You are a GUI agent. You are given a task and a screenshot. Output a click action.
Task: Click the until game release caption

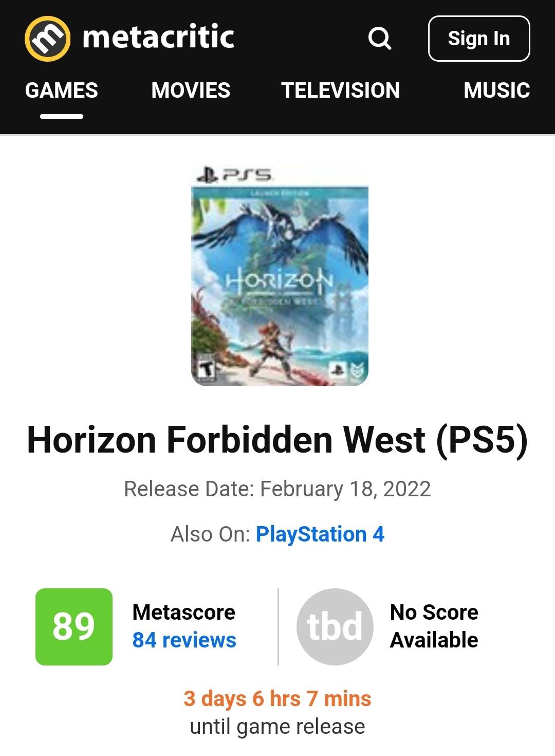277,727
